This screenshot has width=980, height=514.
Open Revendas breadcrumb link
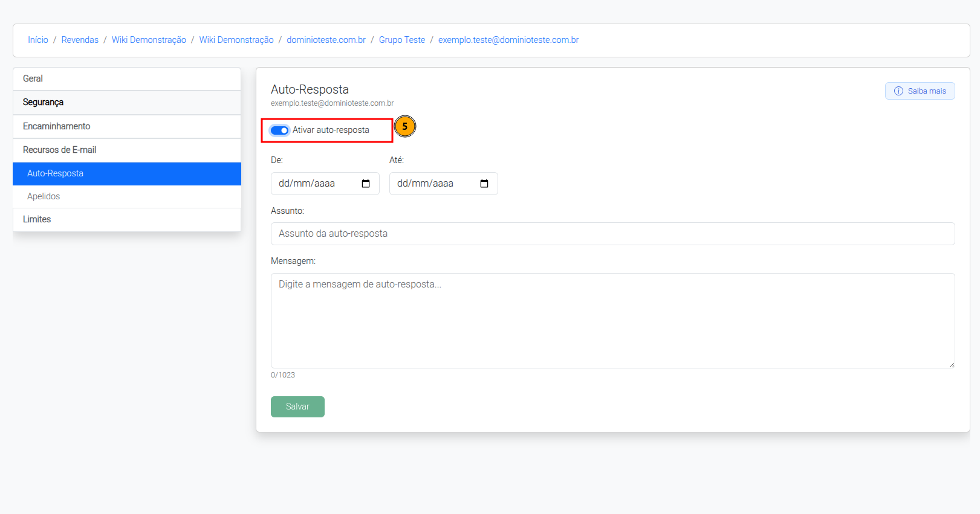coord(80,40)
